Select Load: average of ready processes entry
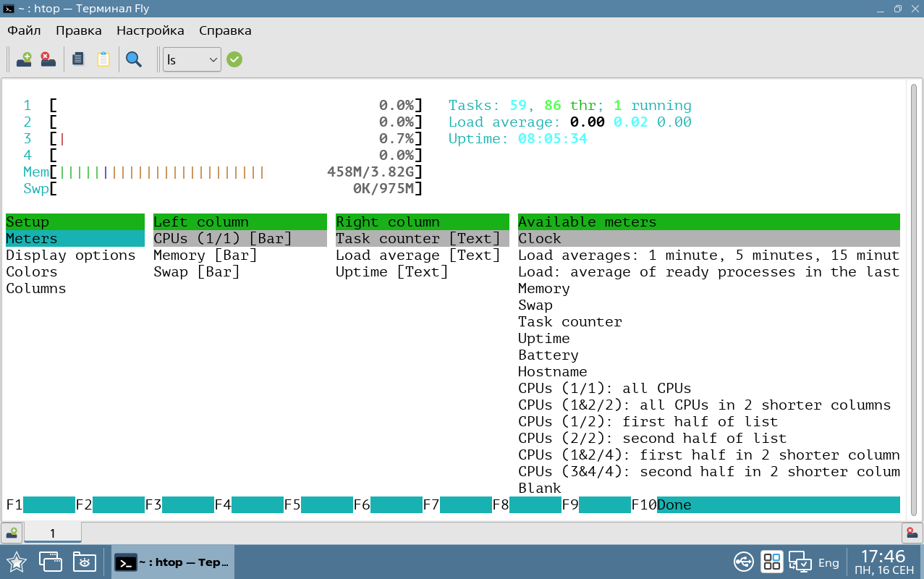The image size is (924, 579). click(x=709, y=272)
